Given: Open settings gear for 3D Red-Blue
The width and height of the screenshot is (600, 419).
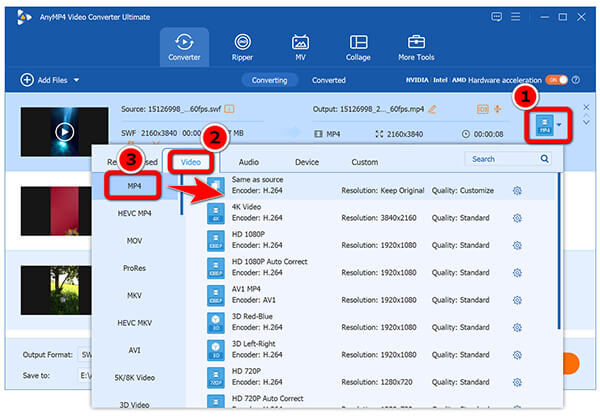Looking at the screenshot, I should 517,328.
